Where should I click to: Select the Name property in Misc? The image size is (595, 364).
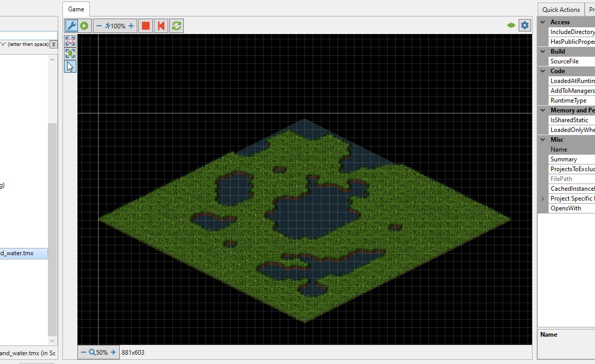(571, 150)
